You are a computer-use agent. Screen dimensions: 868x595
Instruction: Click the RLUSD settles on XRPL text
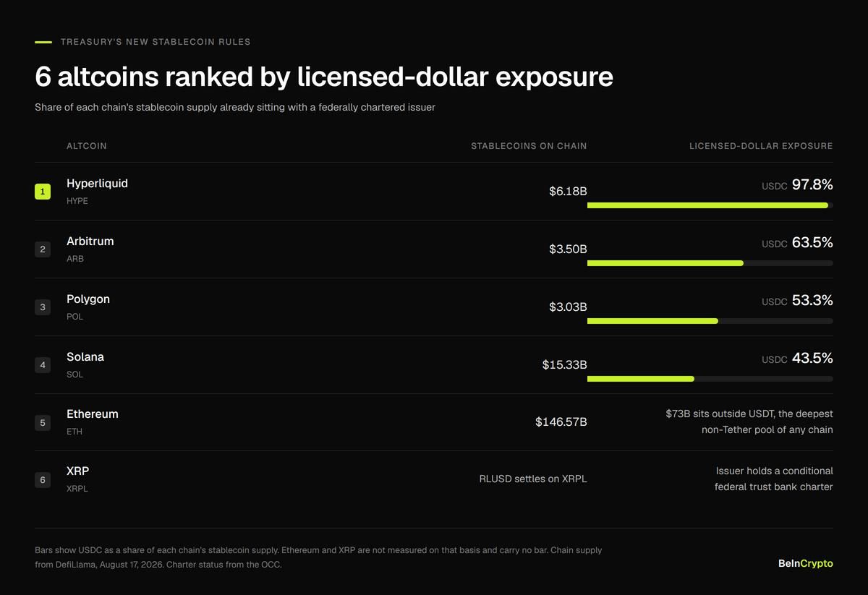pyautogui.click(x=533, y=479)
